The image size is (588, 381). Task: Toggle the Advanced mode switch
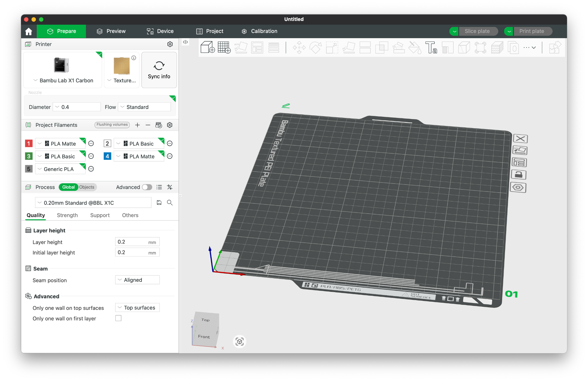tap(147, 187)
